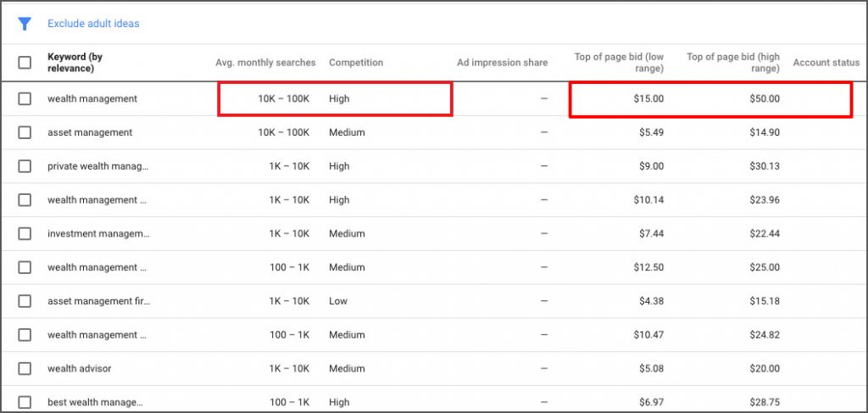Click the $28.75 high bid value
The width and height of the screenshot is (868, 413).
(x=765, y=402)
